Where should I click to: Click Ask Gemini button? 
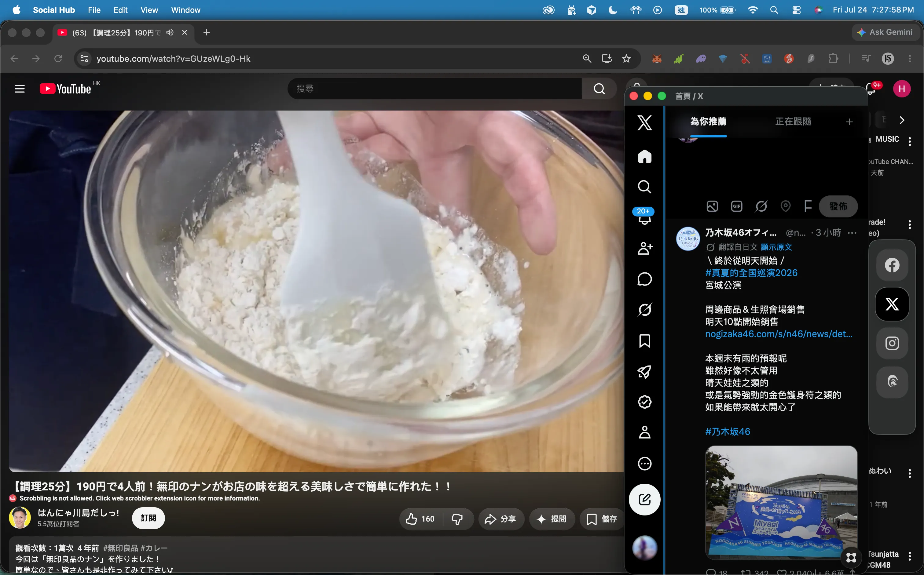tap(885, 32)
